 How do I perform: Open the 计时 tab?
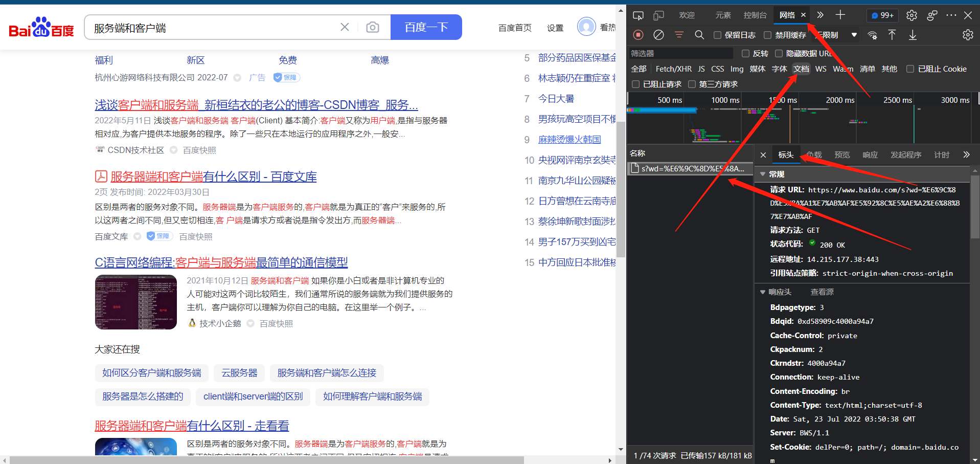(x=942, y=154)
